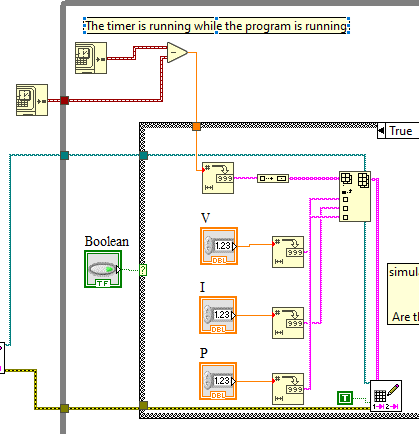Click the V label above numeric control
The height and width of the screenshot is (434, 419).
tap(206, 218)
